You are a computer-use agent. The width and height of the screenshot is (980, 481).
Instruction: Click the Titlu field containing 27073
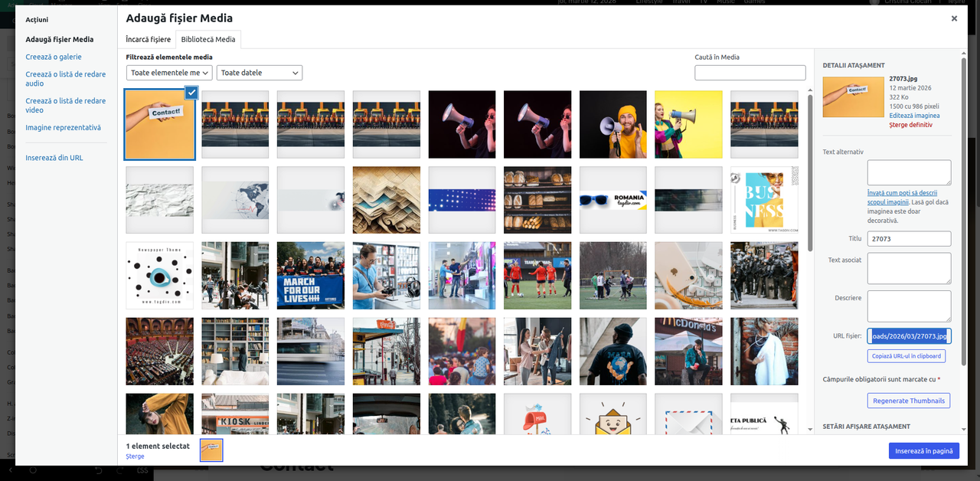(909, 239)
